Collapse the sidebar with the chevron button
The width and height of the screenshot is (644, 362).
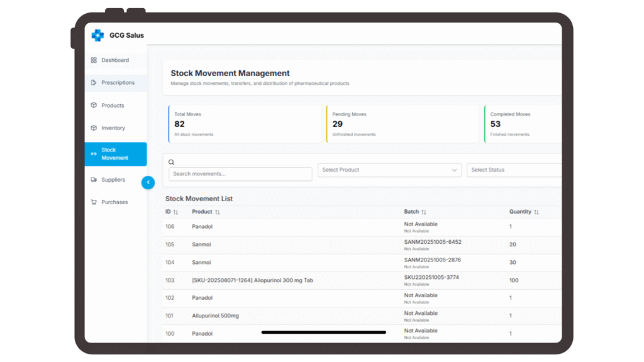pos(148,182)
